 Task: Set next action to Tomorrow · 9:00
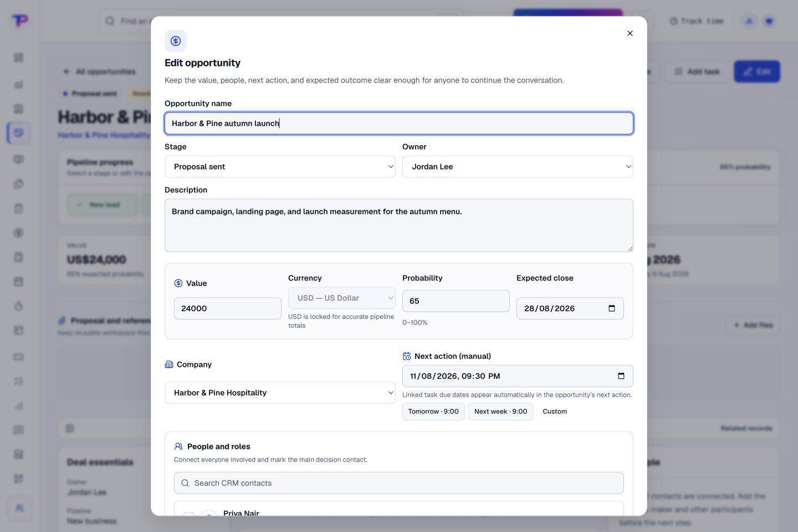click(433, 412)
